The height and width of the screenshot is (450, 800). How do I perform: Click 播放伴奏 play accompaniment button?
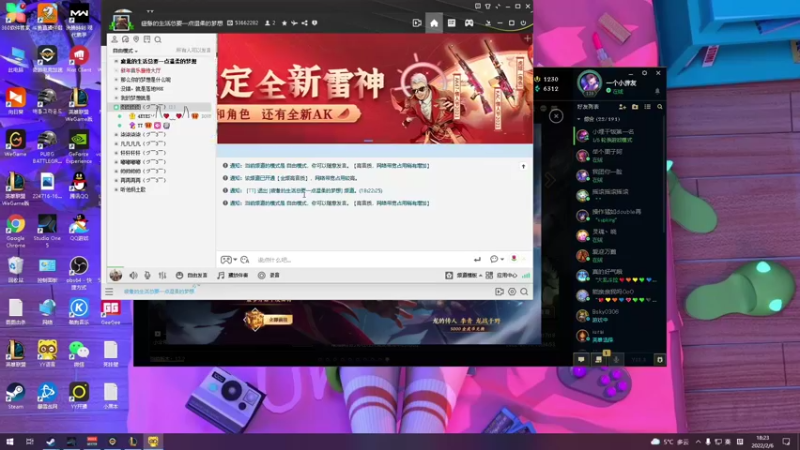pyautogui.click(x=233, y=276)
